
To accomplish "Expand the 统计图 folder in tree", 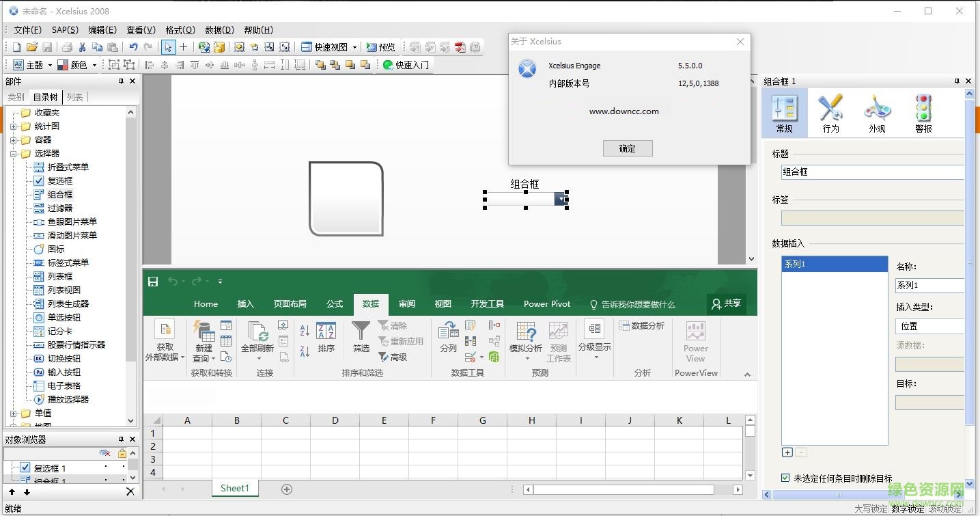I will coord(14,126).
